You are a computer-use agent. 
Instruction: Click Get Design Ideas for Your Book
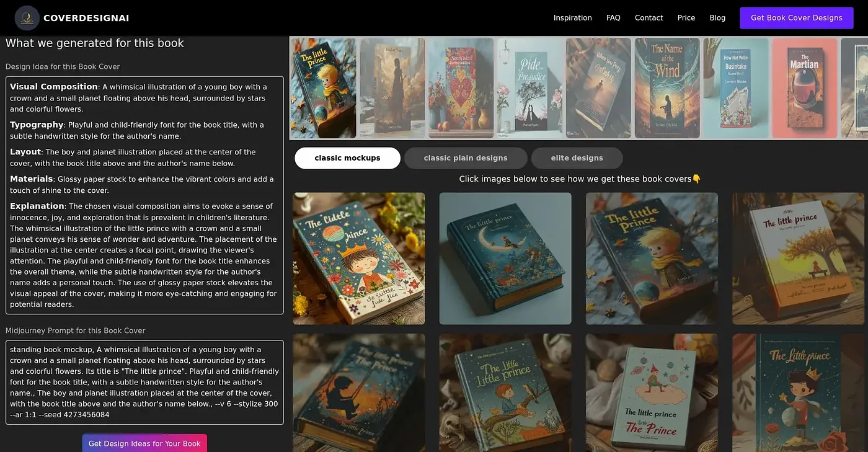point(144,443)
